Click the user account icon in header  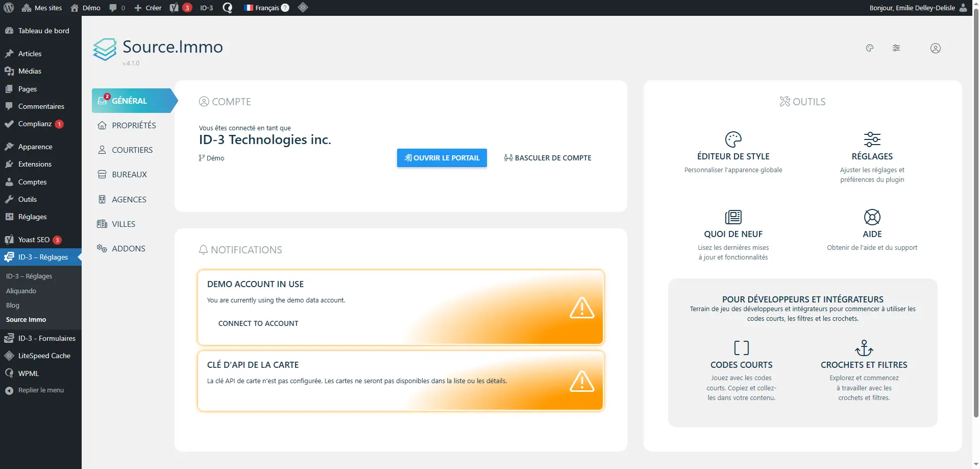click(x=936, y=48)
